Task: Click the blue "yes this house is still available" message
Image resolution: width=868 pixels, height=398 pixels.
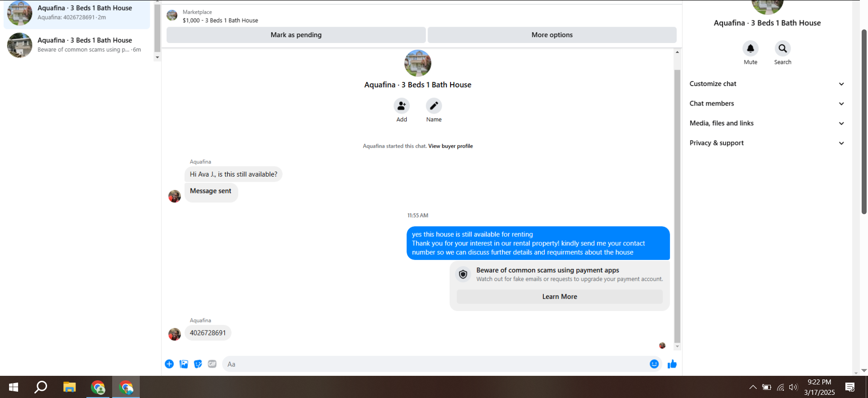Action: point(538,243)
